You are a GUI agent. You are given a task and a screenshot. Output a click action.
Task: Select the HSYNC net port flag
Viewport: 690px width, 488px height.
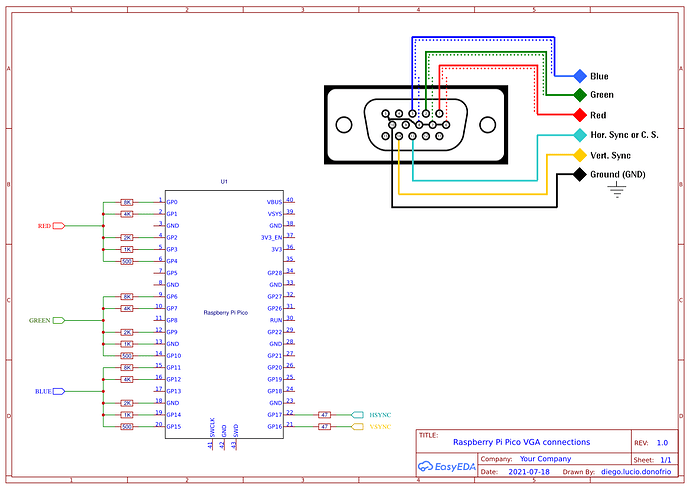click(x=357, y=415)
